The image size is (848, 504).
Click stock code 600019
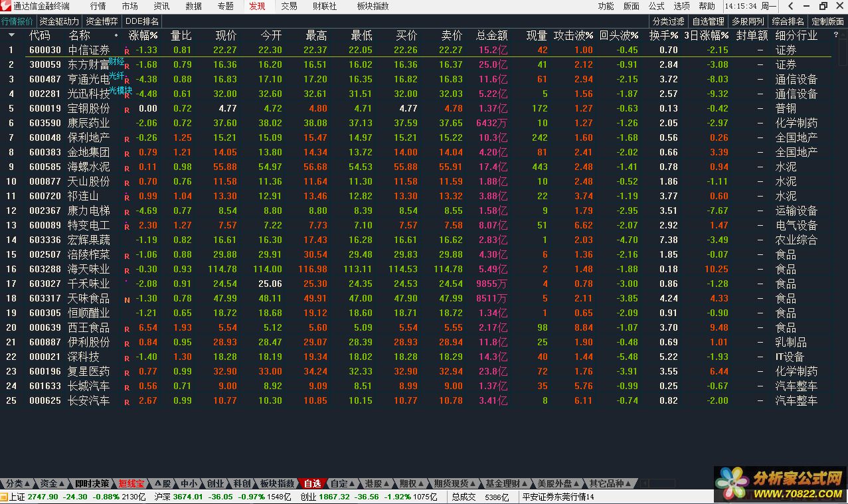(45, 108)
